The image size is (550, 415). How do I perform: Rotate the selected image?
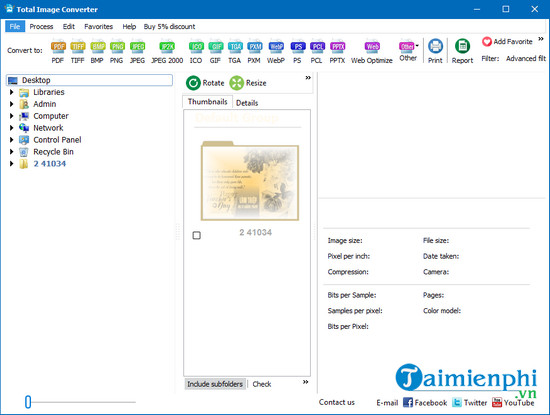[x=205, y=83]
